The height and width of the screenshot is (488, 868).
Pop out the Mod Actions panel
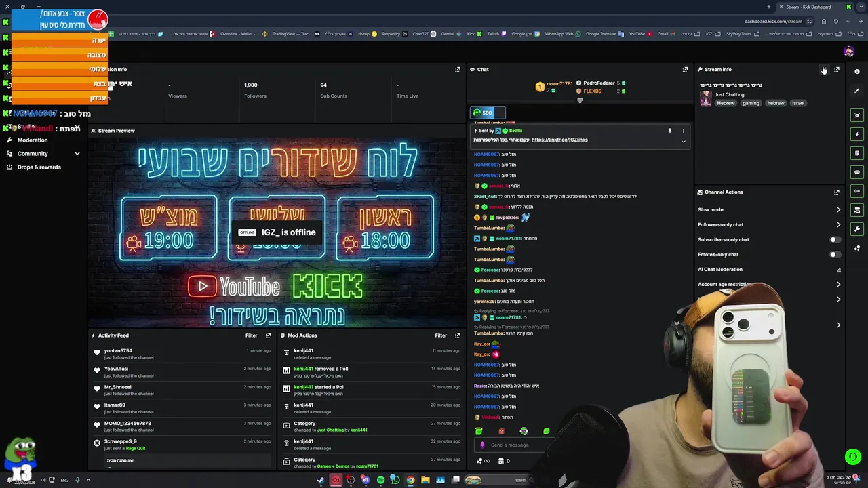point(458,335)
